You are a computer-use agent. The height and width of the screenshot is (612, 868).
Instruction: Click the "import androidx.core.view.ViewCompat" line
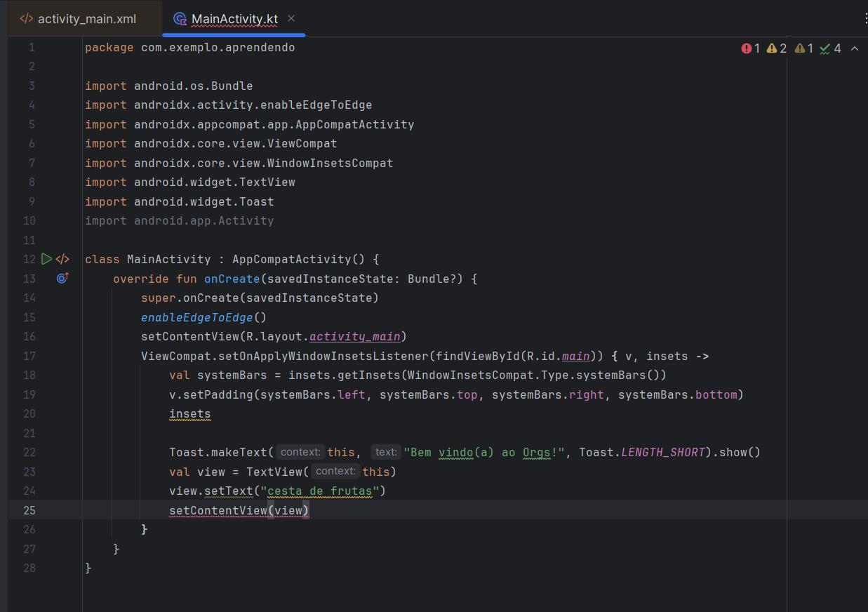tap(211, 143)
